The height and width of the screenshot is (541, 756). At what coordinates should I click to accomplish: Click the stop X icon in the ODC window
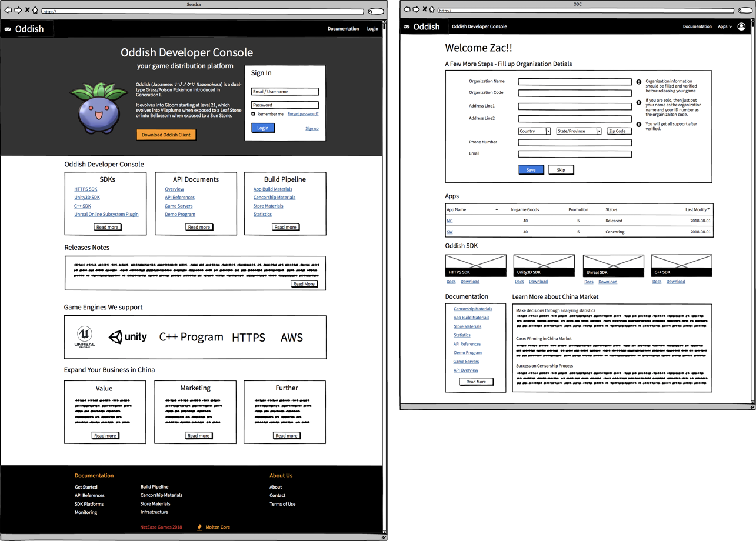(x=424, y=9)
